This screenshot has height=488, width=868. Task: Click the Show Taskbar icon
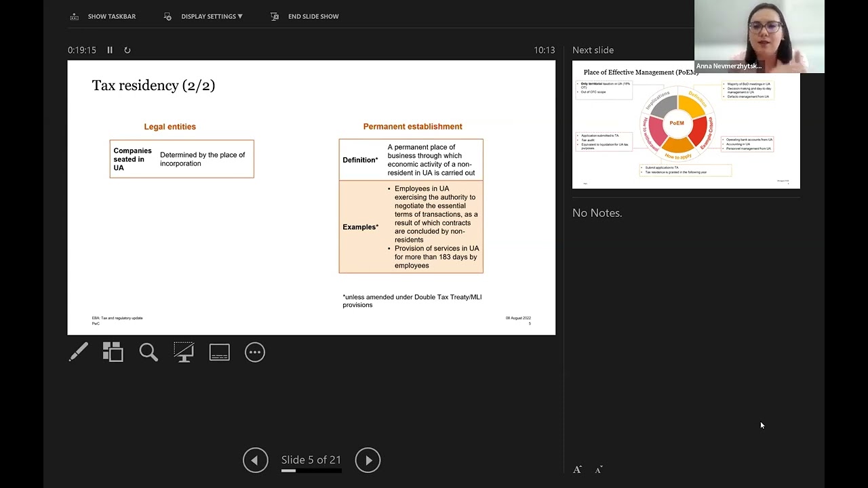[75, 16]
